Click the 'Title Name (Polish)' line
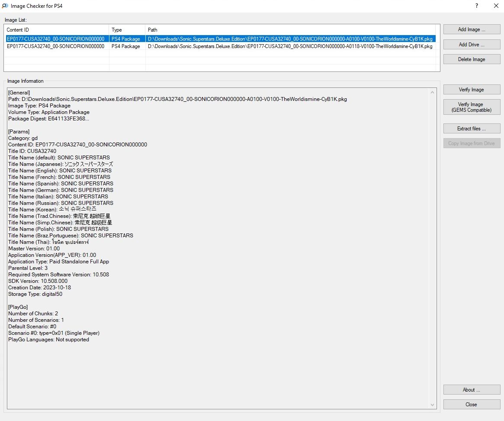This screenshot has width=504, height=421. click(x=58, y=229)
